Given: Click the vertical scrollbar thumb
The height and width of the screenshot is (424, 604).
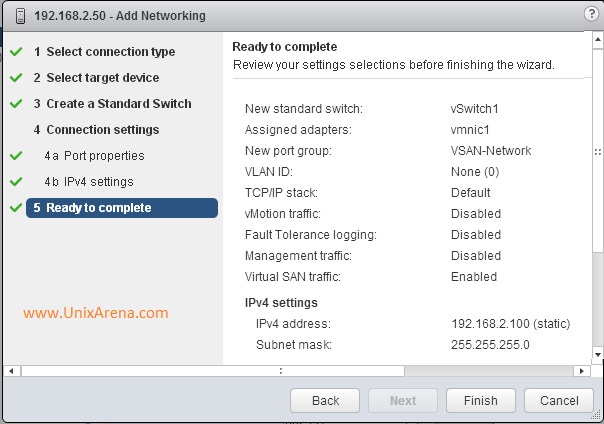Looking at the screenshot, I should coord(598,151).
